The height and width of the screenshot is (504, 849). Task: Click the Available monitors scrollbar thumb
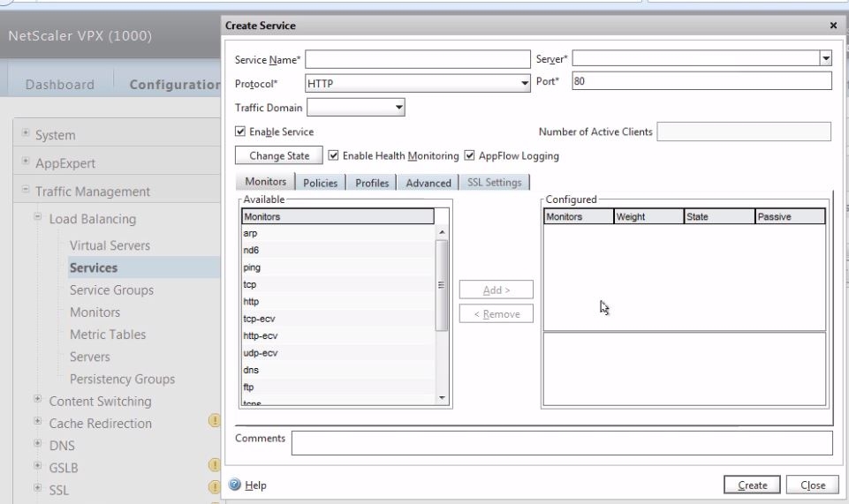tap(442, 285)
